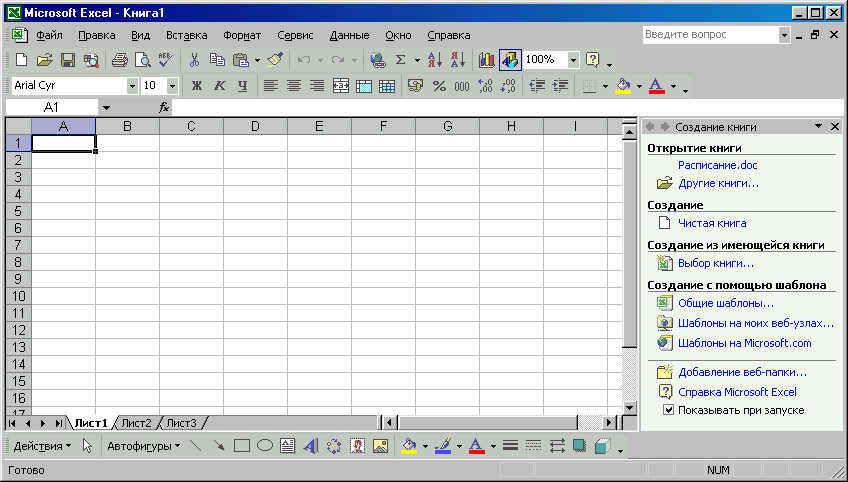
Task: Draw a rectangle shape
Action: [x=241, y=446]
